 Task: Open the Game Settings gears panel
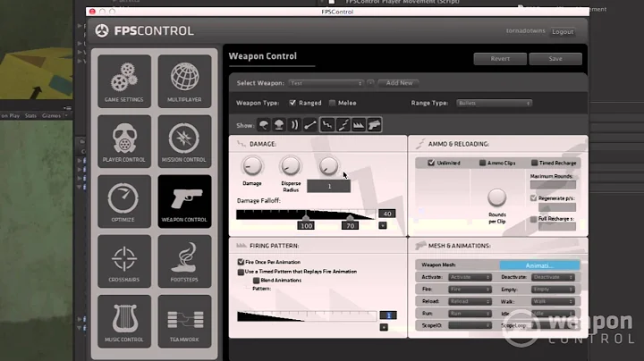coord(124,81)
